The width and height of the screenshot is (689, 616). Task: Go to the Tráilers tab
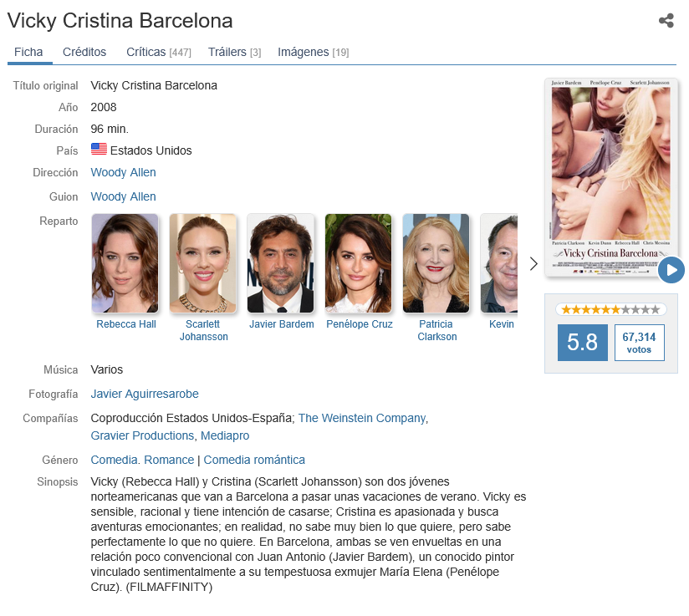coord(234,52)
